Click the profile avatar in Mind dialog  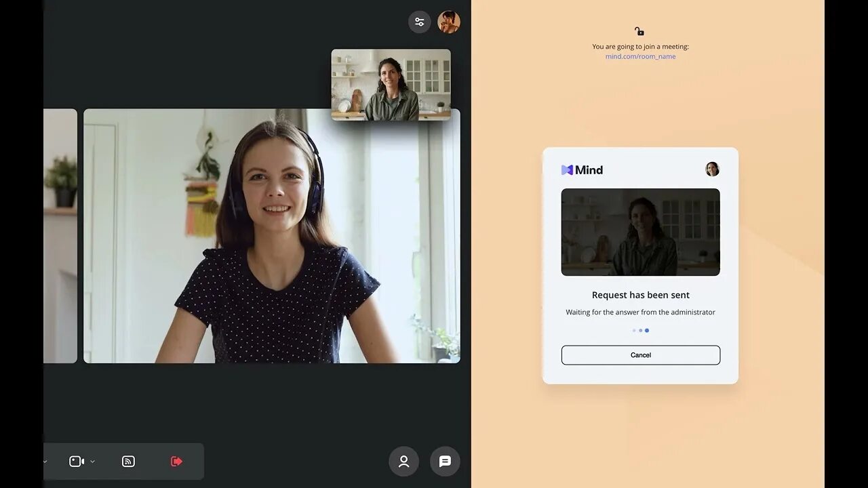tap(712, 169)
